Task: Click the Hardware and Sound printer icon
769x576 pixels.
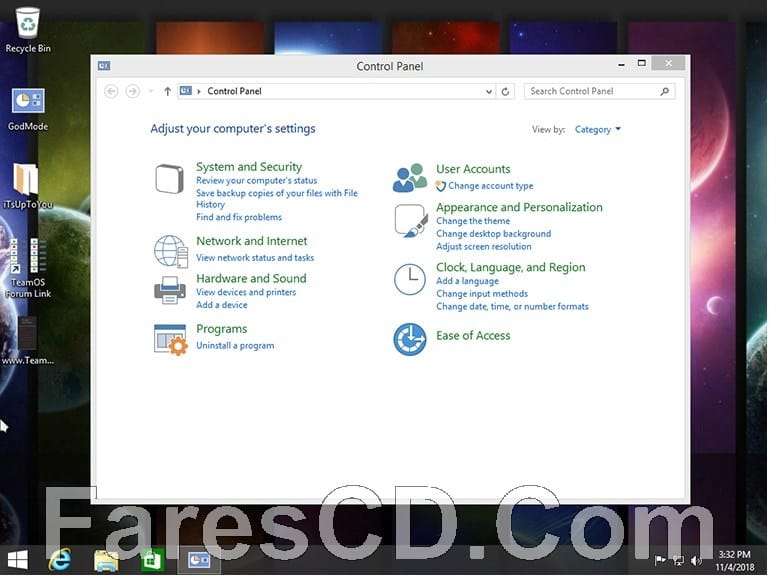Action: (x=170, y=290)
